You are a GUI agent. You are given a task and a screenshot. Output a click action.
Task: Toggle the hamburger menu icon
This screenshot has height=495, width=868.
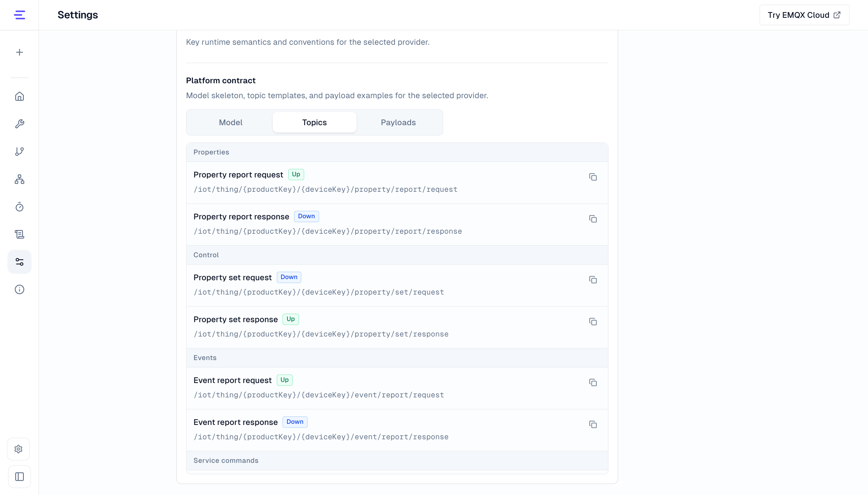(x=19, y=15)
